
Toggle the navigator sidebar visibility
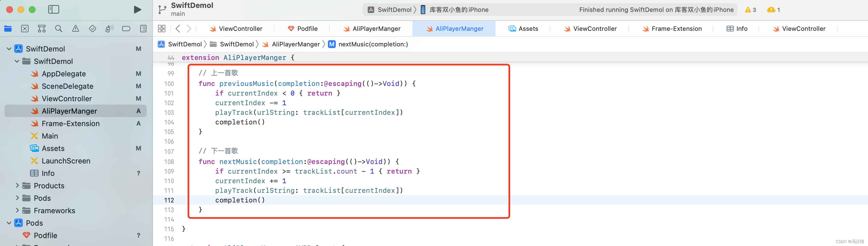(x=54, y=9)
